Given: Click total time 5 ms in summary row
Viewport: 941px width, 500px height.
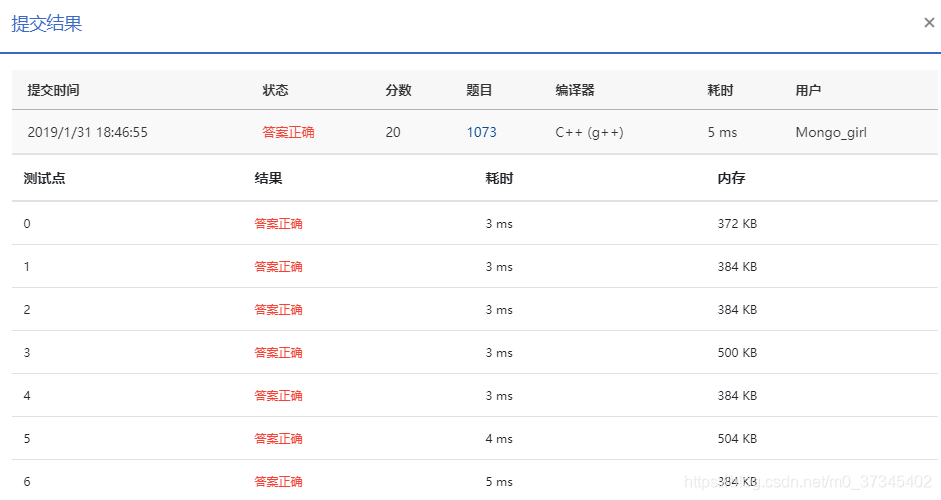Looking at the screenshot, I should [x=722, y=132].
